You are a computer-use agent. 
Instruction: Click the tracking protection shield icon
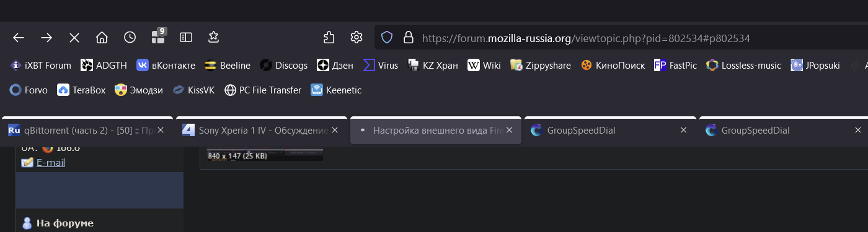pyautogui.click(x=387, y=38)
